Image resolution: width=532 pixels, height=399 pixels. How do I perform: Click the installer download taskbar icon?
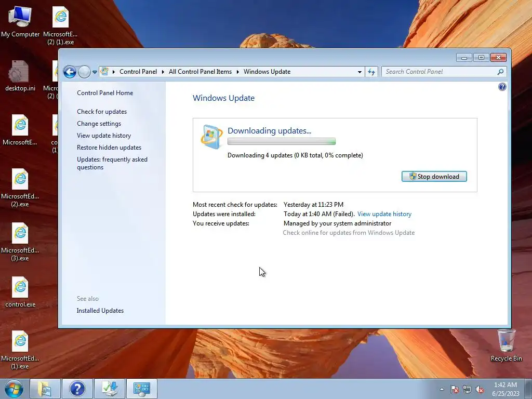coord(110,389)
